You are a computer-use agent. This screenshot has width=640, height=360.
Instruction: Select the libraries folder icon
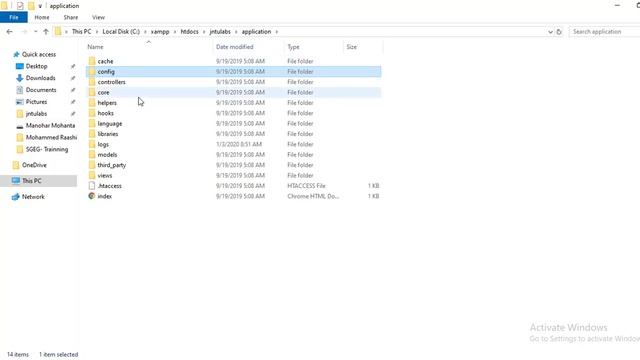[92, 134]
